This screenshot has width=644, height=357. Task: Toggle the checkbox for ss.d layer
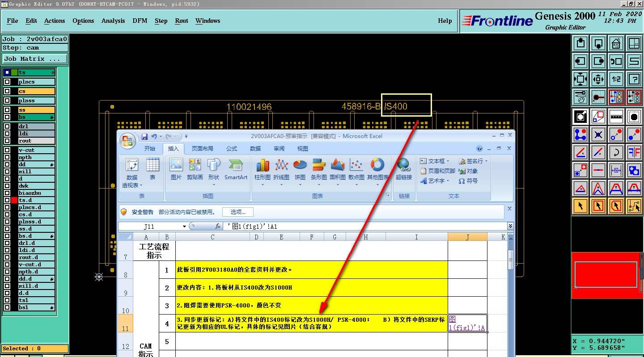[x=7, y=229]
